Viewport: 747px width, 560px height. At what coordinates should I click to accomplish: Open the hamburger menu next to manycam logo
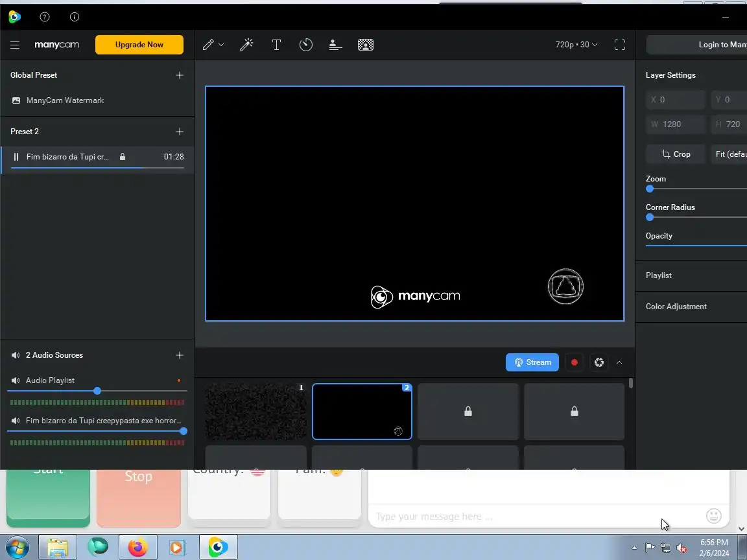tap(15, 45)
